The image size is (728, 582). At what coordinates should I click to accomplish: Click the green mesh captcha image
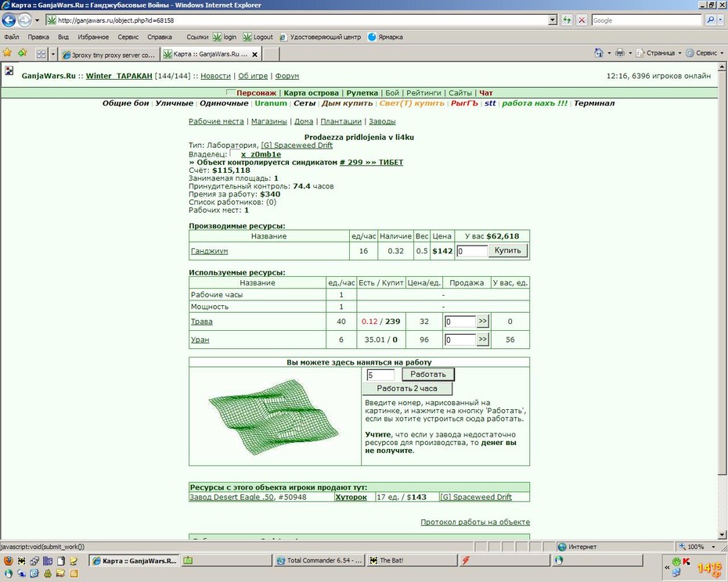point(275,417)
